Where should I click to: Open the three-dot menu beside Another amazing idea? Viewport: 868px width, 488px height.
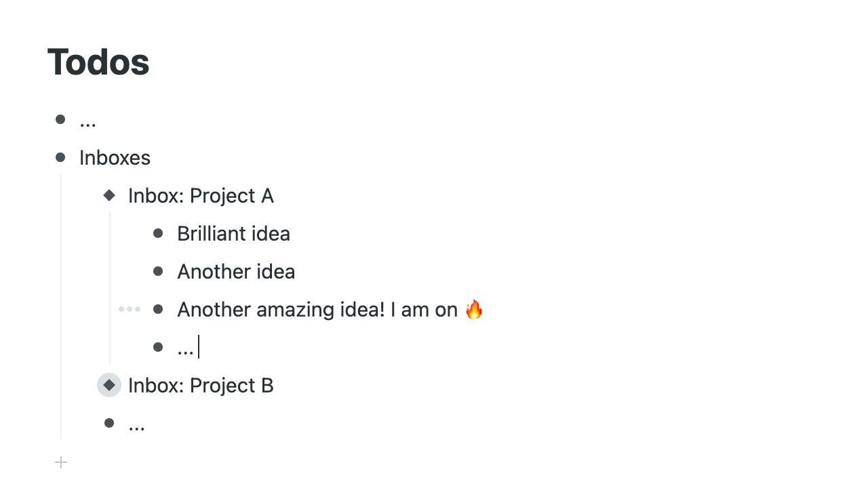point(129,309)
